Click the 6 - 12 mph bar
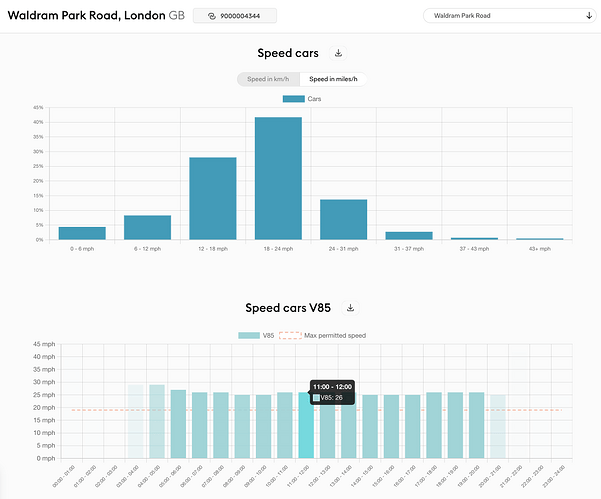This screenshot has height=499, width=601. point(148,228)
